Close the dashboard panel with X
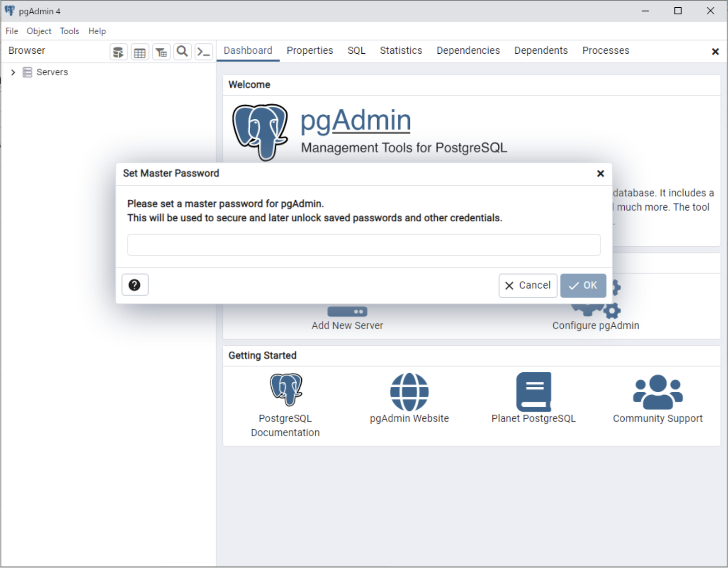This screenshot has width=728, height=568. click(715, 52)
